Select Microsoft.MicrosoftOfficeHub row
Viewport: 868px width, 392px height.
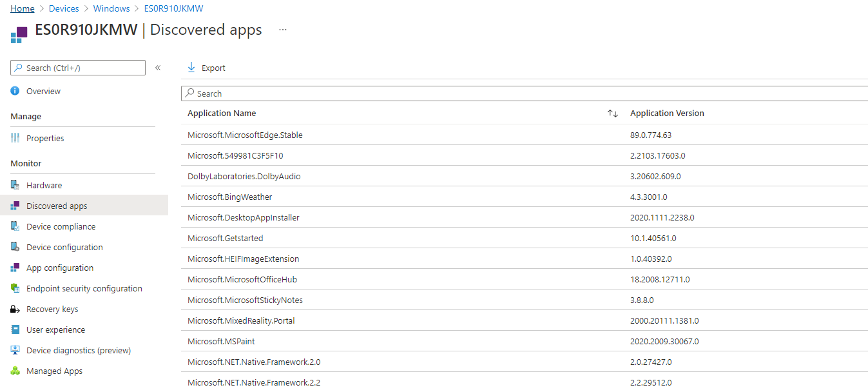pyautogui.click(x=525, y=280)
